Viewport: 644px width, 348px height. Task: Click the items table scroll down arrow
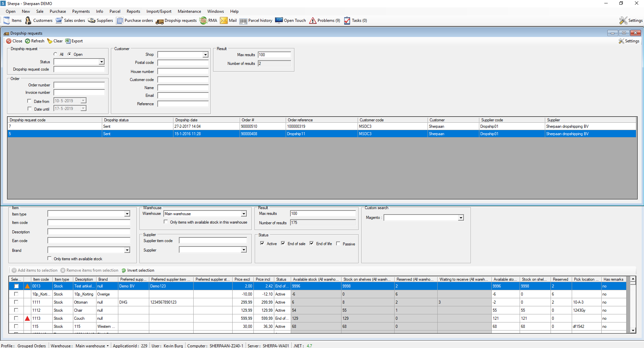633,331
